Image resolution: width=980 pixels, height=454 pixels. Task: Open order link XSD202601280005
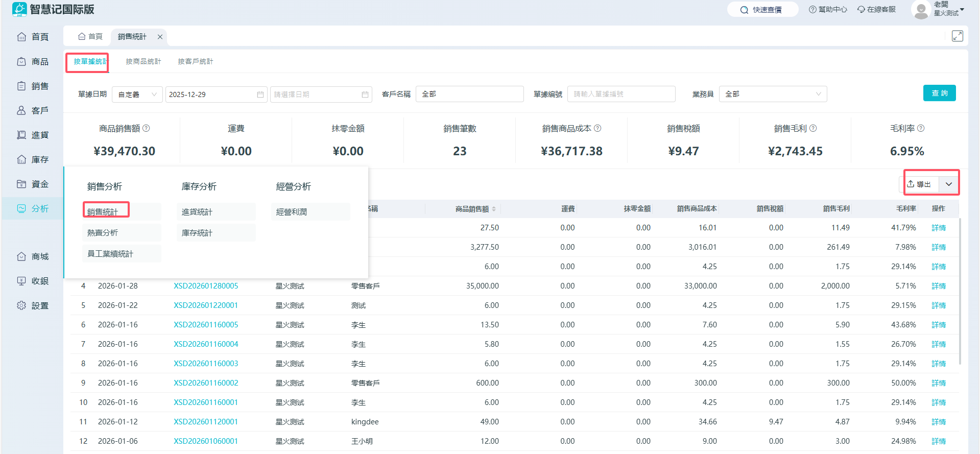pyautogui.click(x=206, y=286)
